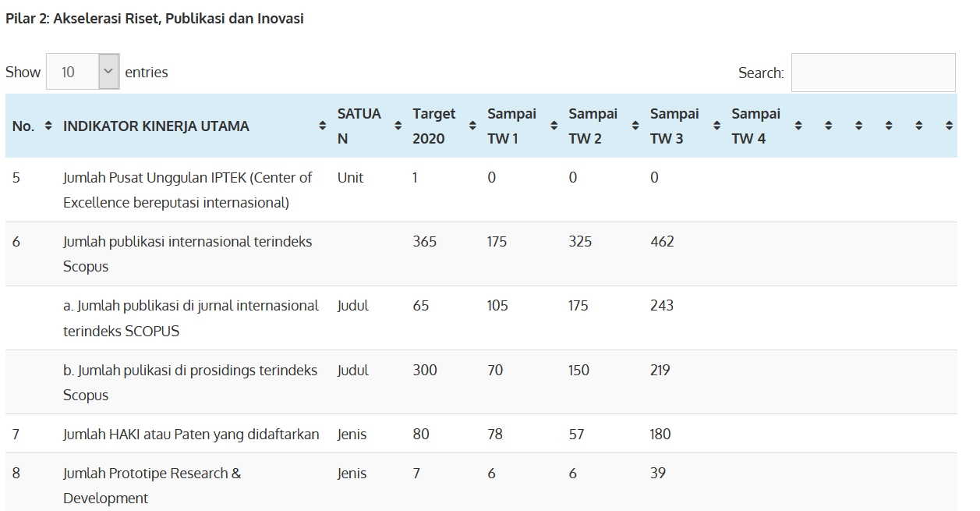Sort by INDIKATOR KINERJA UTAMA arrow icon
This screenshot has height=511, width=980.
click(322, 126)
